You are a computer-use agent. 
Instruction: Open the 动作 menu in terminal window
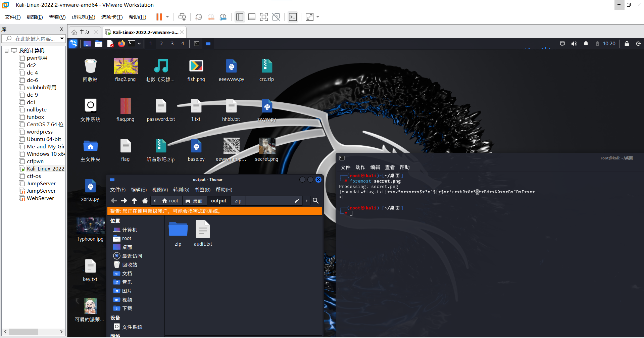tap(360, 167)
